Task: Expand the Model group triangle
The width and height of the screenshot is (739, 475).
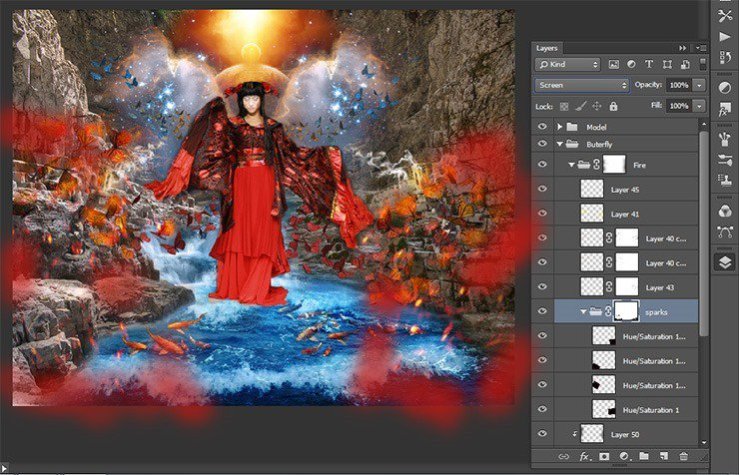Action: [x=559, y=127]
